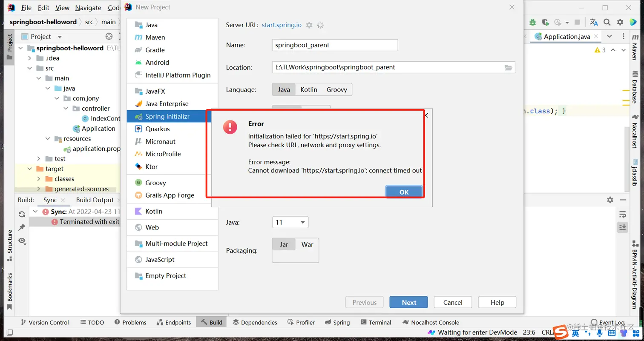Choose War packaging
This screenshot has width=644, height=341.
(307, 244)
